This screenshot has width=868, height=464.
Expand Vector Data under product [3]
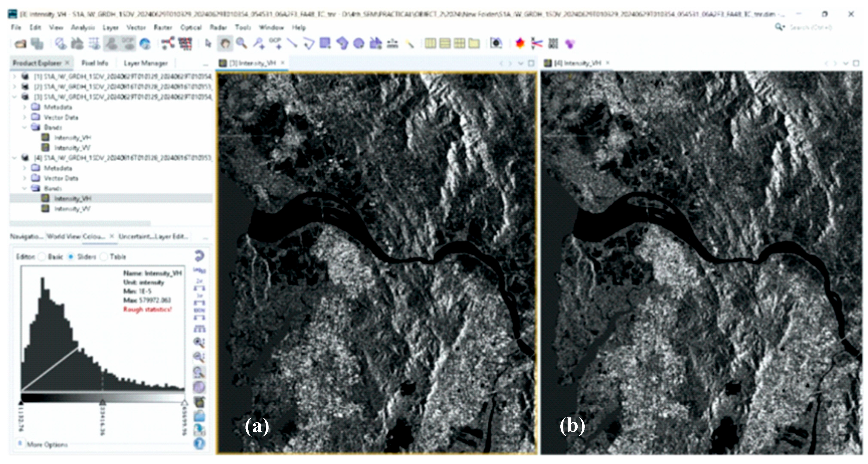tap(25, 117)
